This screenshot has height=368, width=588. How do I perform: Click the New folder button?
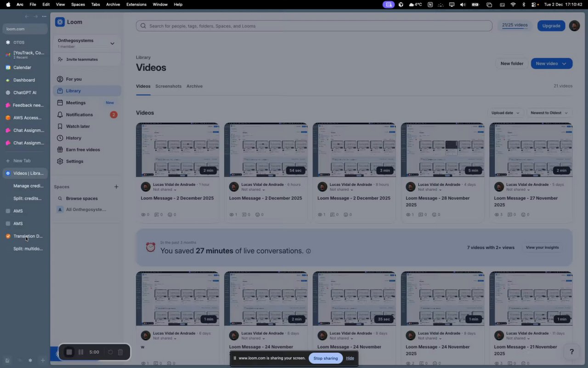pos(512,63)
